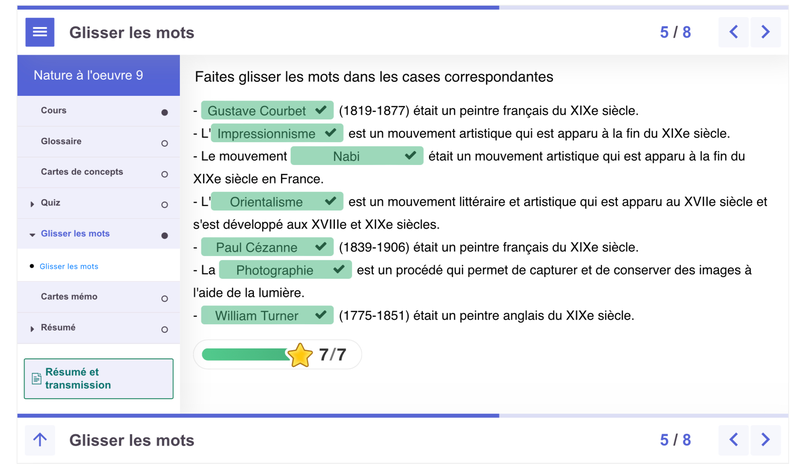Expand the Résumé section arrow
This screenshot has width=800, height=464.
pos(32,329)
